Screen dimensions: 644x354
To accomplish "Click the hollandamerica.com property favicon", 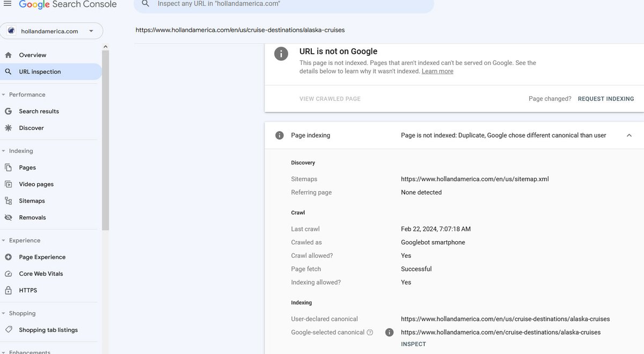I will tap(11, 31).
